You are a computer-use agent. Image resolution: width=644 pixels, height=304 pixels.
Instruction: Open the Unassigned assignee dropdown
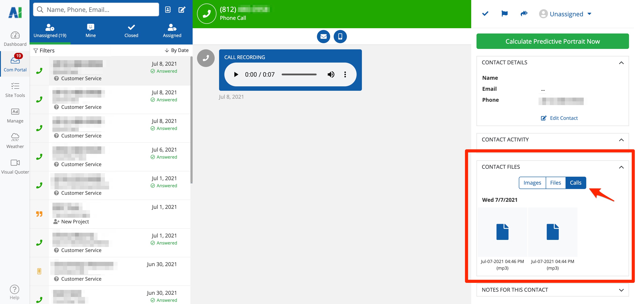[566, 14]
